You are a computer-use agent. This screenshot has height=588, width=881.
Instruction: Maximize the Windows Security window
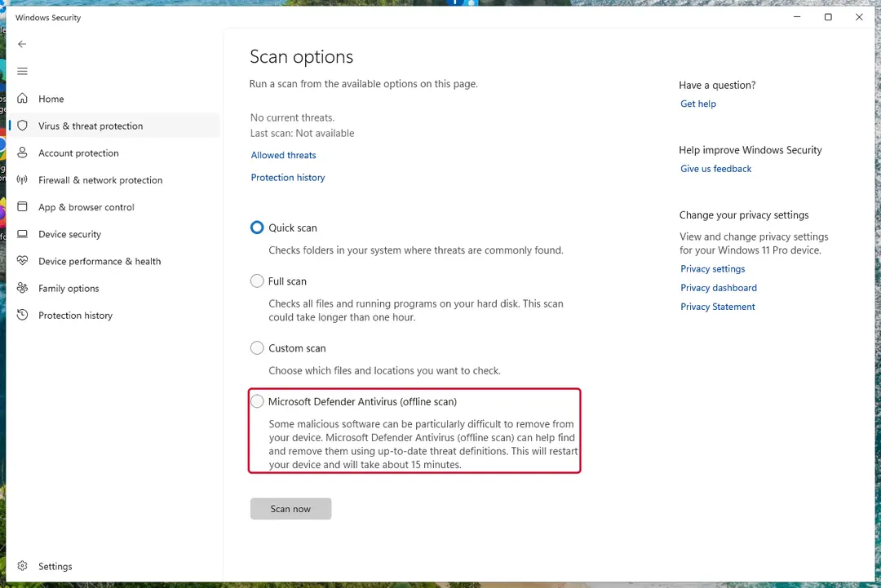[x=828, y=17]
